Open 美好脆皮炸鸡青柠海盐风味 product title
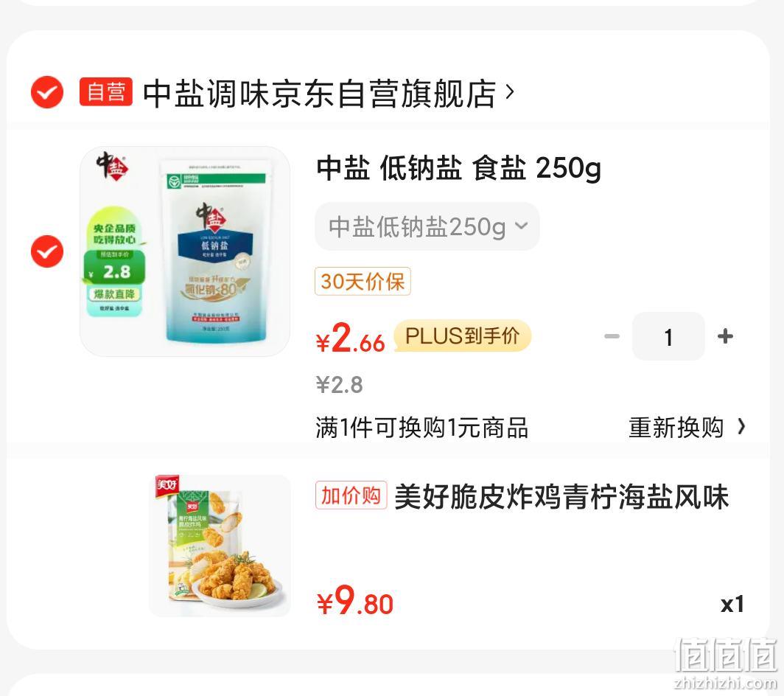Image resolution: width=784 pixels, height=696 pixels. [x=561, y=497]
